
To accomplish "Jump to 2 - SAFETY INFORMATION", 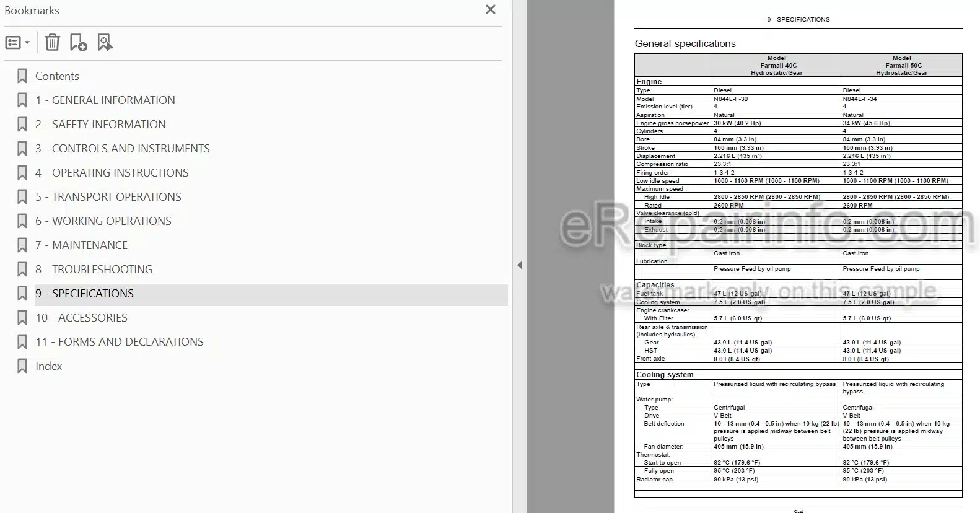I will 100,125.
